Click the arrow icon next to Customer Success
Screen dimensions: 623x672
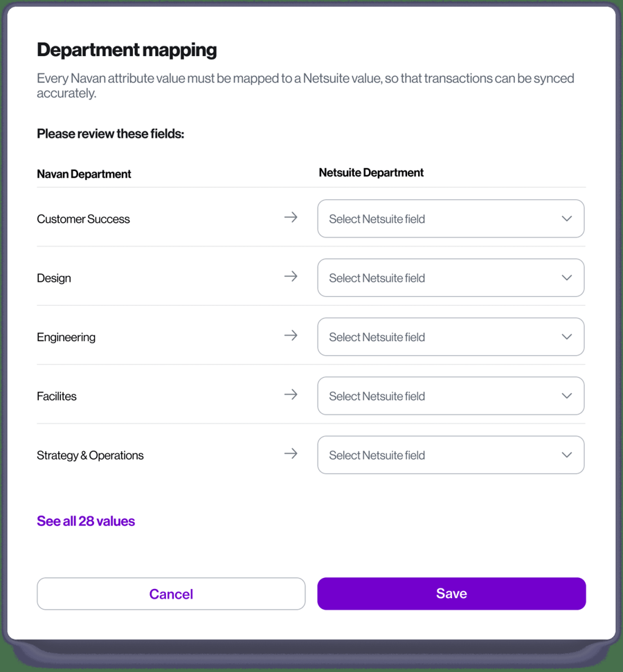tap(291, 217)
